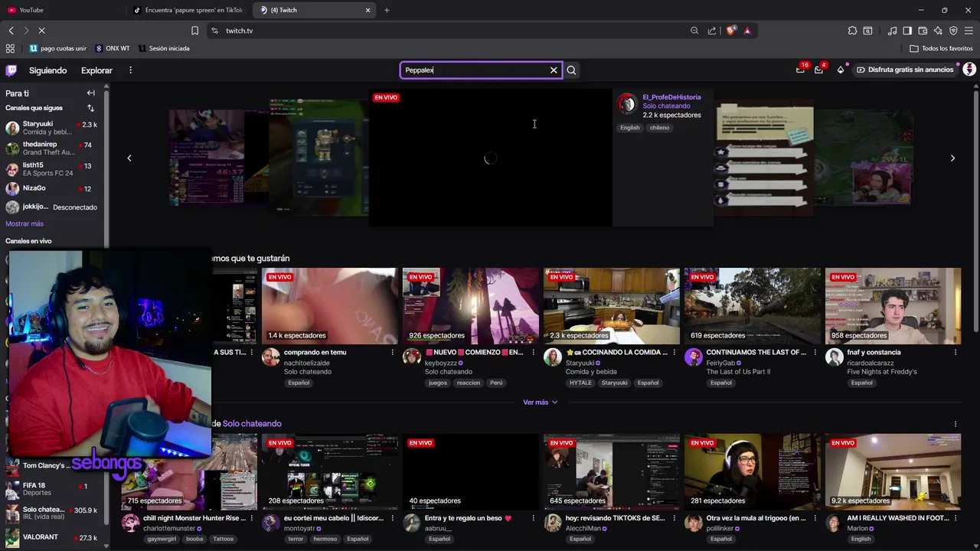
Task: Open Twitch notifications inbox icon
Action: [800, 70]
